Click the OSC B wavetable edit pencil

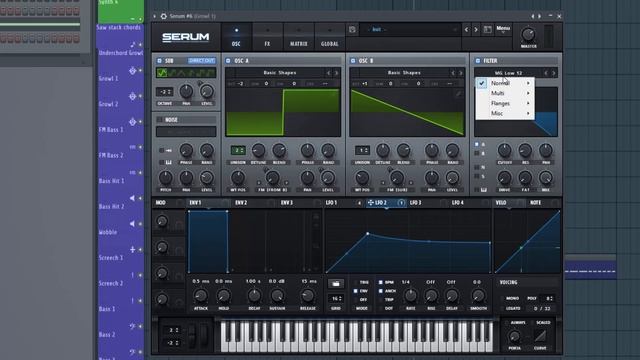tap(459, 94)
